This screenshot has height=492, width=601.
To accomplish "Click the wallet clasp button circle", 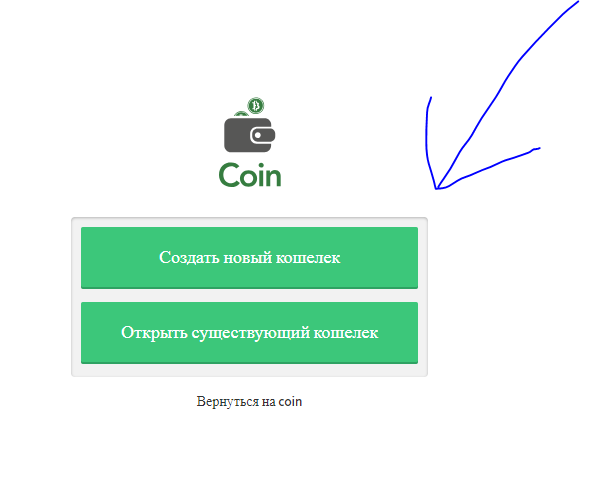I will pos(258,135).
